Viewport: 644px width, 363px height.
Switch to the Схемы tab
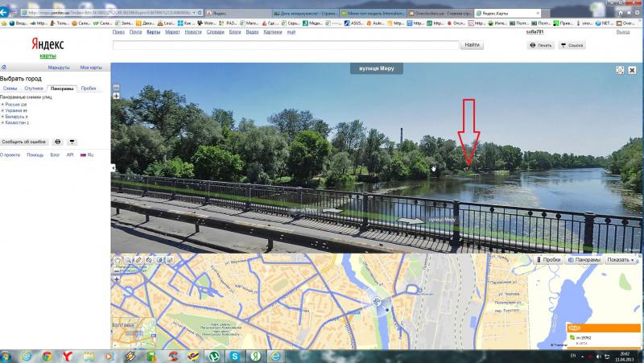tap(10, 88)
